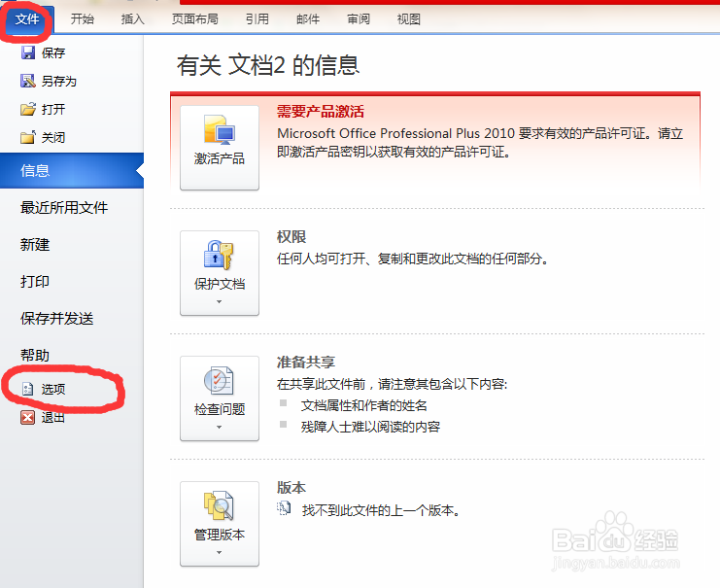Image resolution: width=720 pixels, height=588 pixels.
Task: Click the 版本 heading
Action: point(291,487)
